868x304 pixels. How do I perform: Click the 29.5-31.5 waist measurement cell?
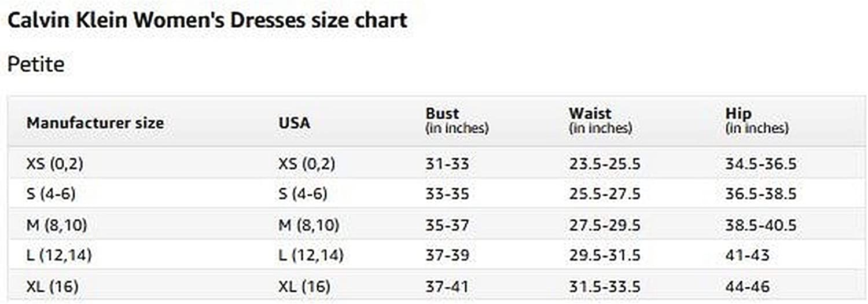click(604, 255)
